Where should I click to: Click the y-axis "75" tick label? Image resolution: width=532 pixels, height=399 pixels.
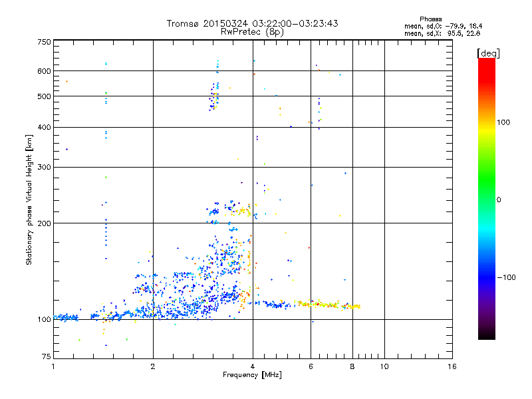point(47,356)
